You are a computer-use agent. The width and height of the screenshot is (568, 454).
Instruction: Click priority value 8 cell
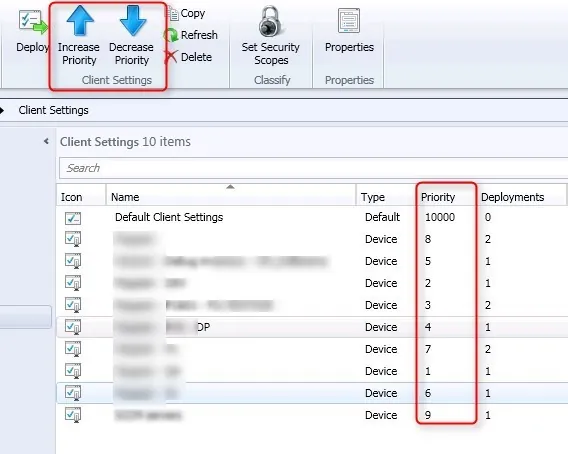coord(428,239)
